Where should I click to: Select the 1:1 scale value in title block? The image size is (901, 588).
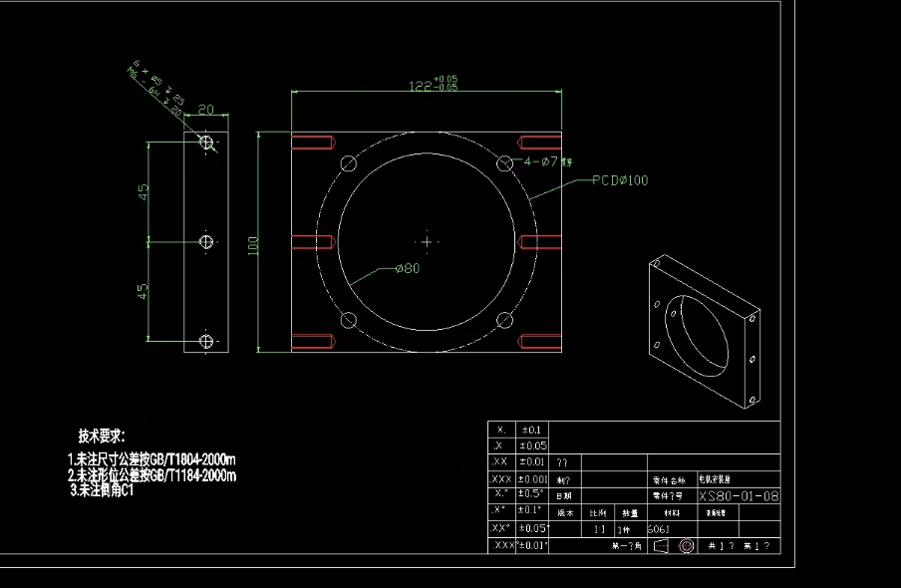(599, 529)
